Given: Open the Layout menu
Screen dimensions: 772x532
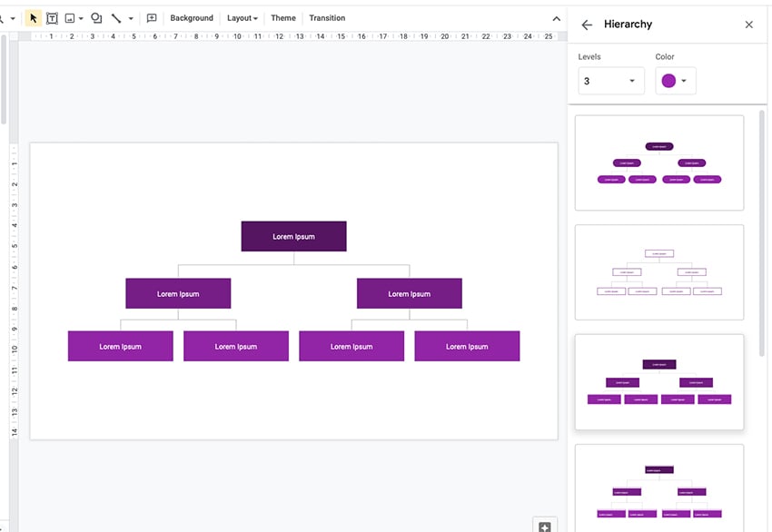Looking at the screenshot, I should [242, 17].
